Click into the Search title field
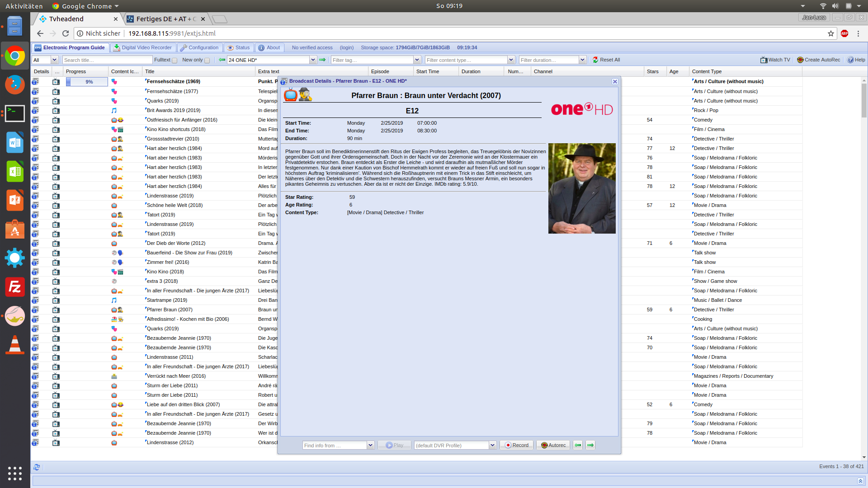Viewport: 868px width, 488px height. pos(108,60)
